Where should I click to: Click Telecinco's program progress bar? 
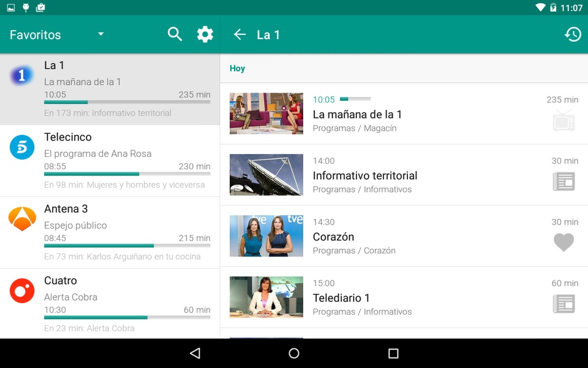127,174
